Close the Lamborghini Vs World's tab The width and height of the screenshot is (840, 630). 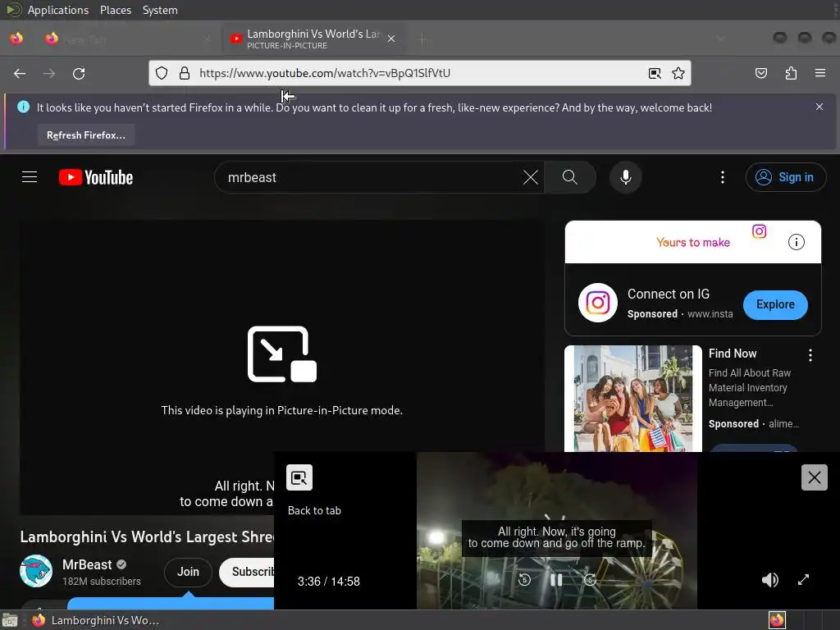point(391,39)
